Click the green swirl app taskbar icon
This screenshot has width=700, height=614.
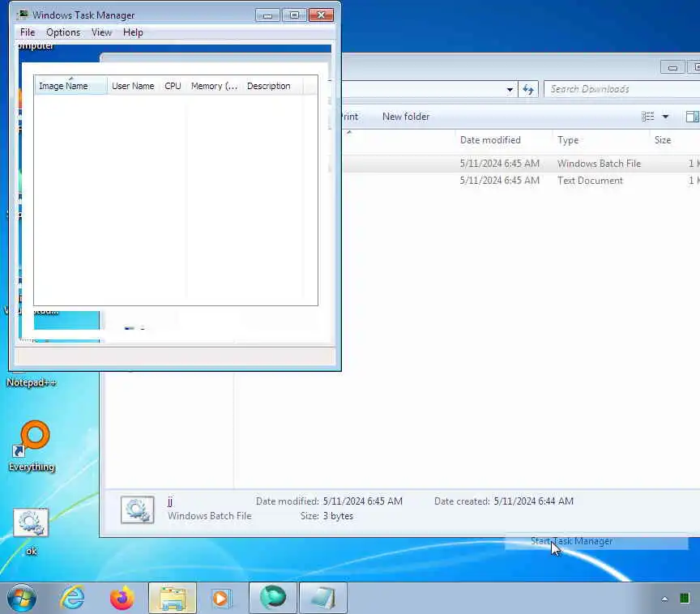tap(273, 598)
